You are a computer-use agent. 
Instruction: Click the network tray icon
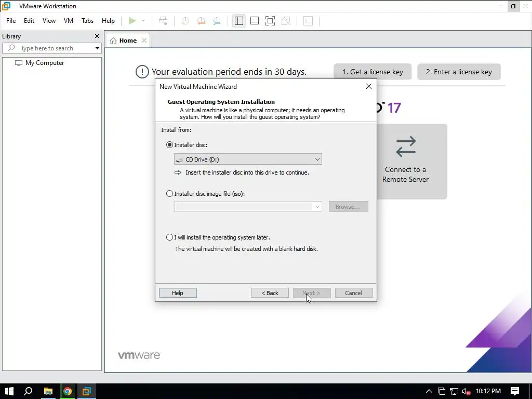(x=454, y=392)
